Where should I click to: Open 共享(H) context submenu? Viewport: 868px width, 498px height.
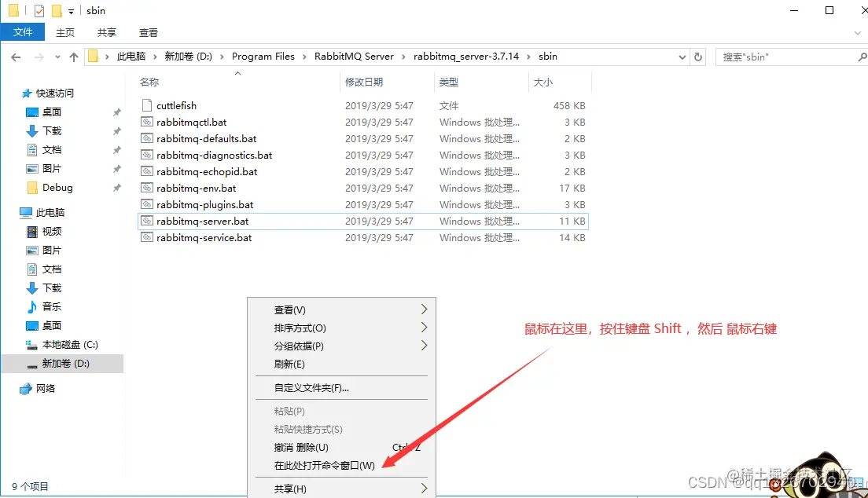pos(341,489)
